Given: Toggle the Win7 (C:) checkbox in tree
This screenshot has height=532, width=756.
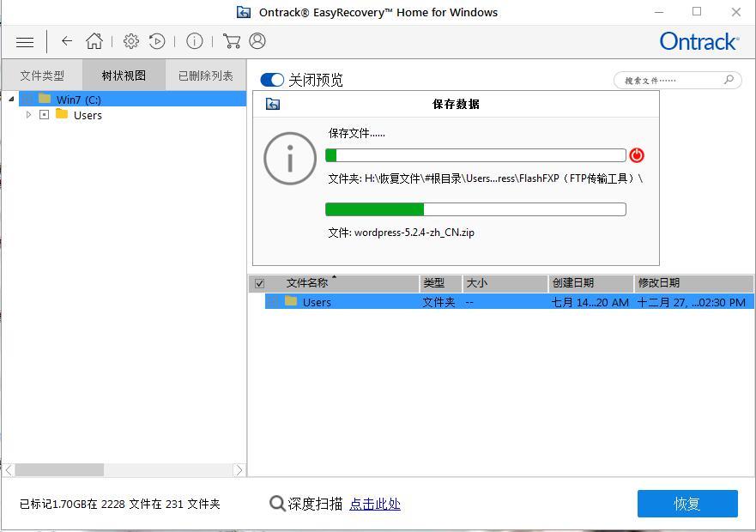Looking at the screenshot, I should coord(27,100).
